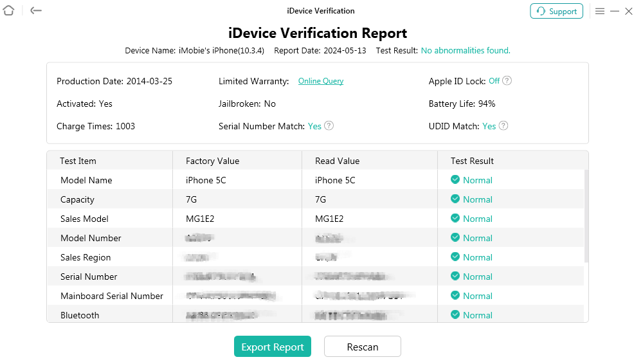Click factory value iPhone 5C
Screen dimensions: 634x364
coord(206,180)
